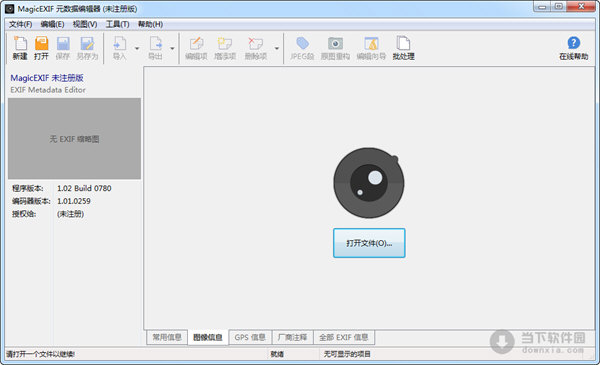Expand the dropdown arrow next to 导出

172,49
